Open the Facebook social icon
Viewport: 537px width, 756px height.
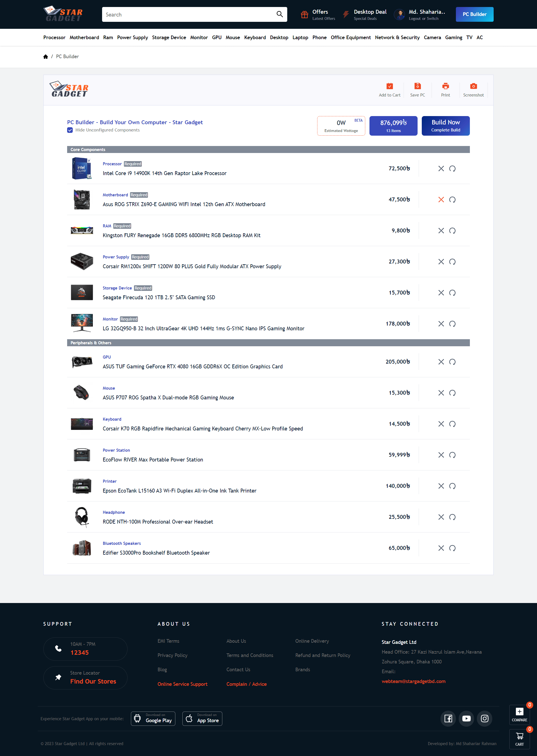click(x=448, y=718)
